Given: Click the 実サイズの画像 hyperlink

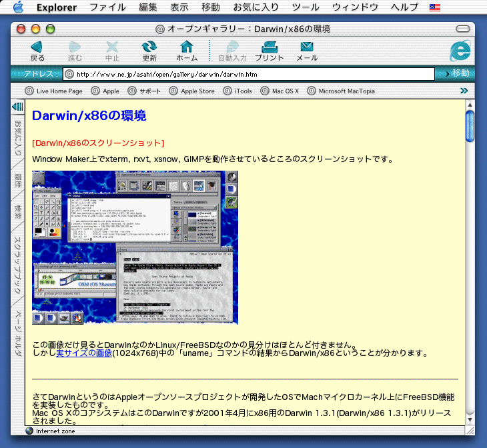Looking at the screenshot, I should [x=84, y=353].
